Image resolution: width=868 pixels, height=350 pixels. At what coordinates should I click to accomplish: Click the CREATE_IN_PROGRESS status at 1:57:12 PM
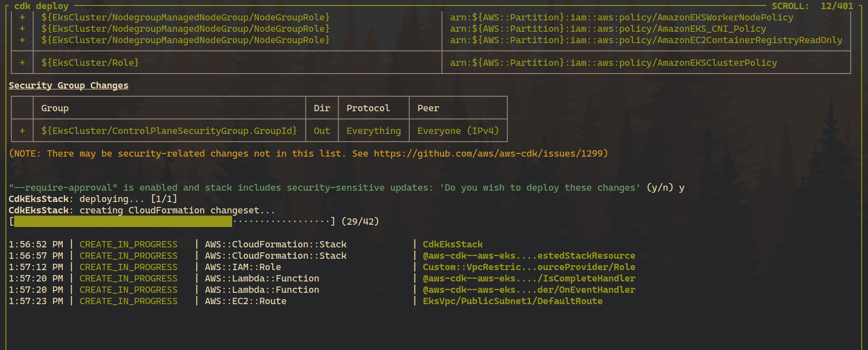click(129, 267)
